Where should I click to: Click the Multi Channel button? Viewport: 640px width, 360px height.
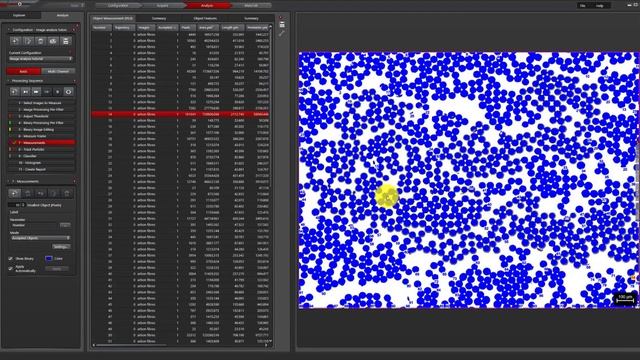point(58,71)
